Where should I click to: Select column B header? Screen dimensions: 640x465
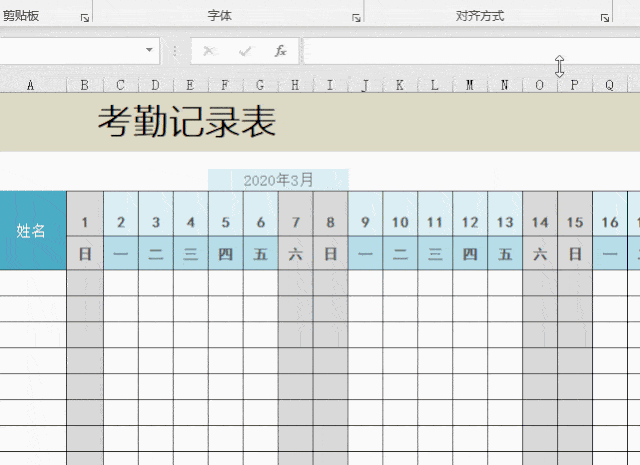point(85,85)
